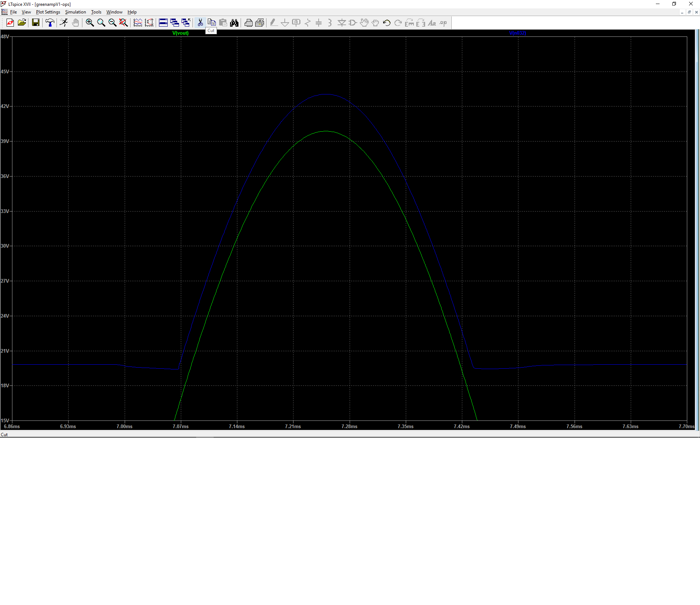Open the Tools menu
700x605 pixels.
pyautogui.click(x=96, y=12)
